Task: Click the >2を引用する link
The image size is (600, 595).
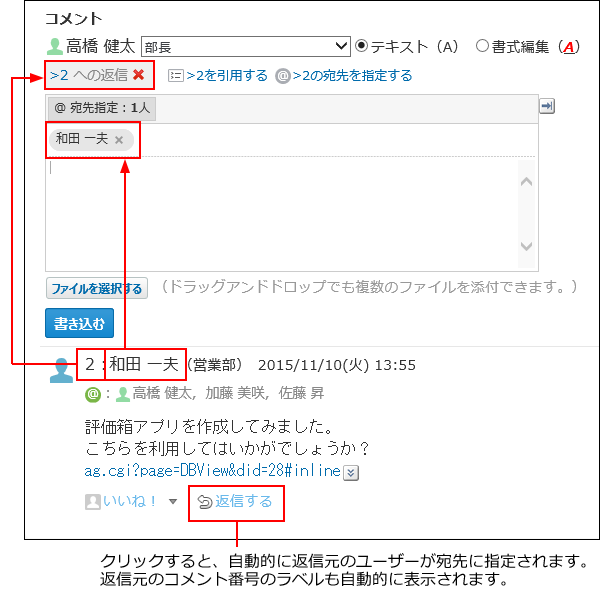Action: coord(227,76)
